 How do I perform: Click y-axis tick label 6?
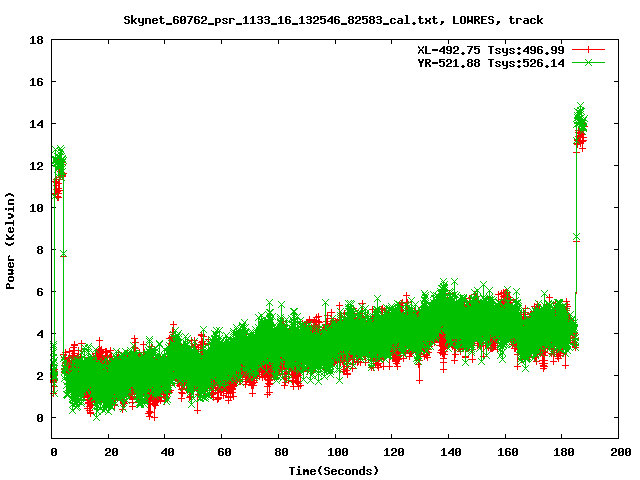click(x=40, y=292)
